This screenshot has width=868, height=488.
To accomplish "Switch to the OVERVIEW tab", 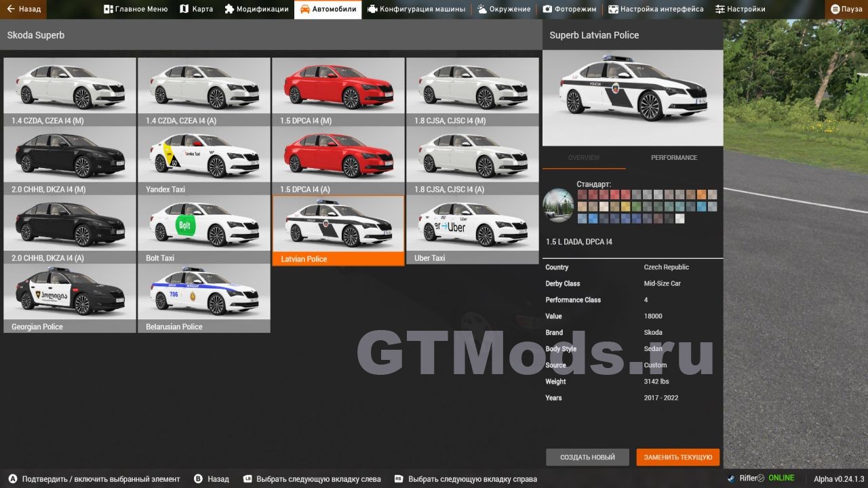I will [584, 157].
